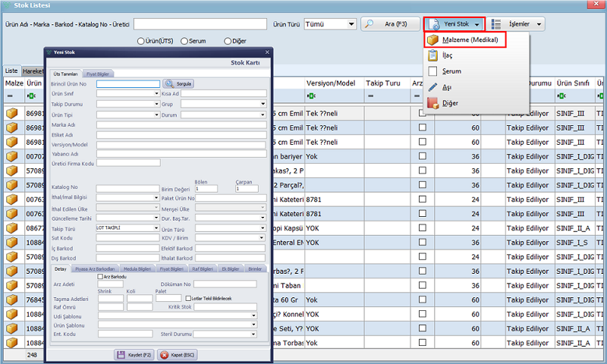607x364 pixels.
Task: Click the pencil icon next to Aşı
Action: [432, 87]
